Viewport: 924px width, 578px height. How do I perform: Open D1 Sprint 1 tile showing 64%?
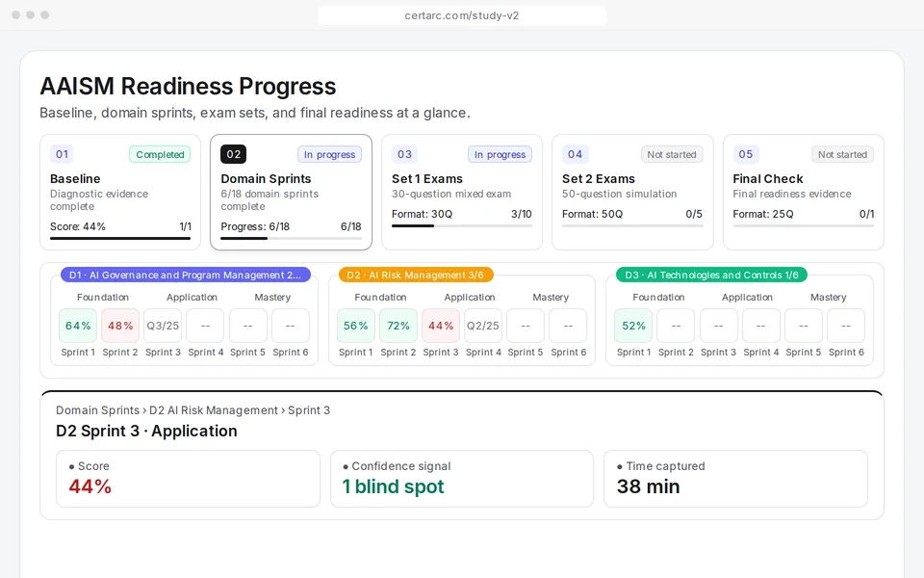[x=78, y=326]
